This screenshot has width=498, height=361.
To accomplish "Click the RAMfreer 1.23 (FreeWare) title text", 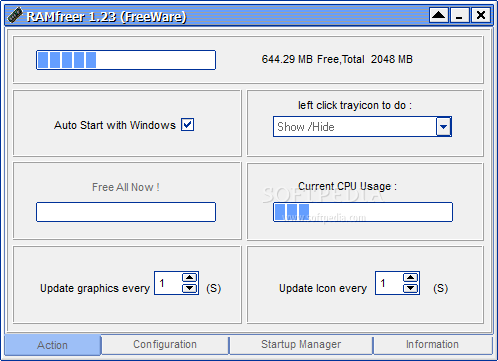I will tap(106, 16).
